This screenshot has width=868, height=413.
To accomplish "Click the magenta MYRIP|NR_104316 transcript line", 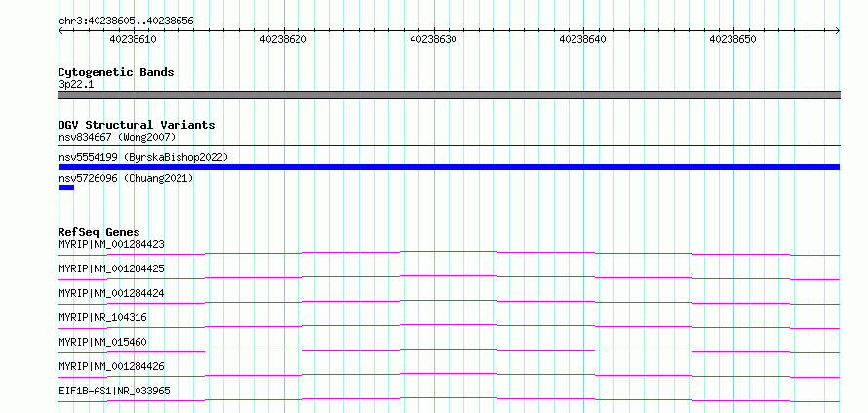I will 449,326.
